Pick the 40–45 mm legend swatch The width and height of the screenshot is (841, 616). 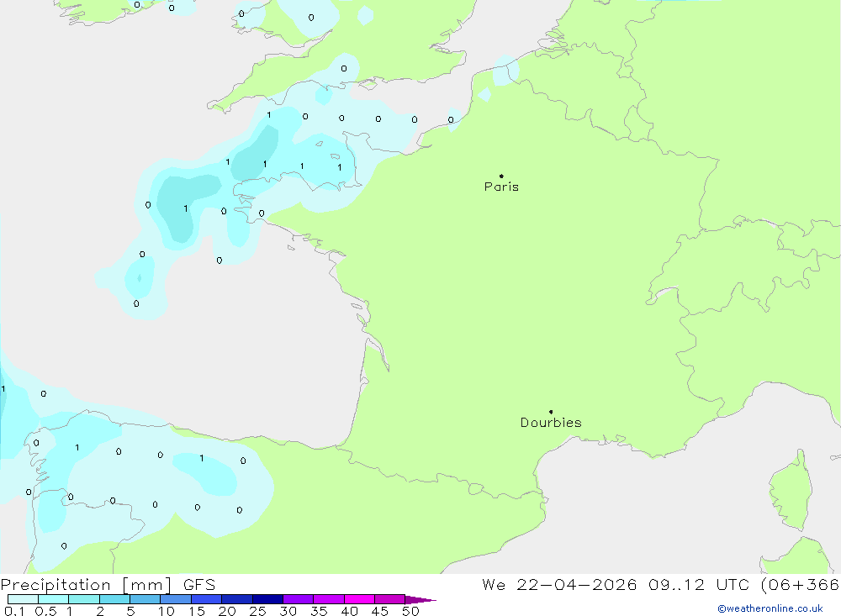click(359, 599)
